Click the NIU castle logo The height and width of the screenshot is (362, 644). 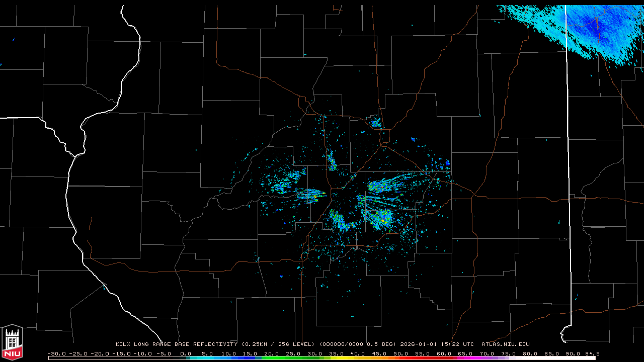click(12, 342)
